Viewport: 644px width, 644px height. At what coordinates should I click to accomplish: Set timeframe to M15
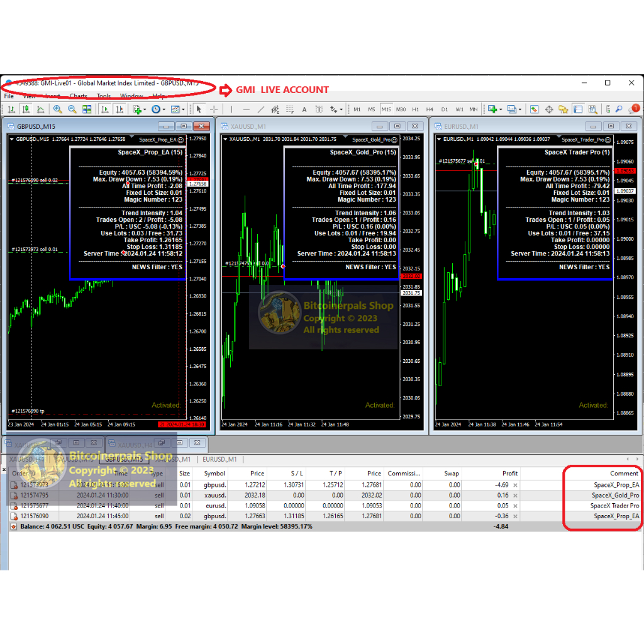click(386, 109)
